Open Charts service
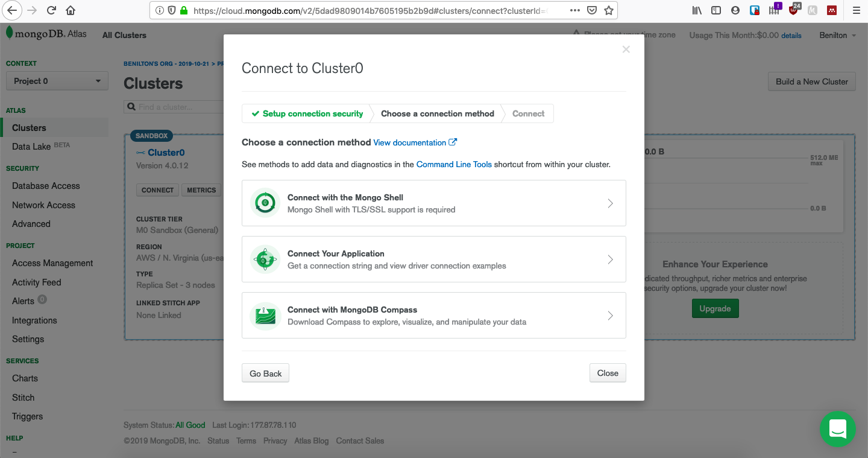The height and width of the screenshot is (458, 868). (25, 378)
